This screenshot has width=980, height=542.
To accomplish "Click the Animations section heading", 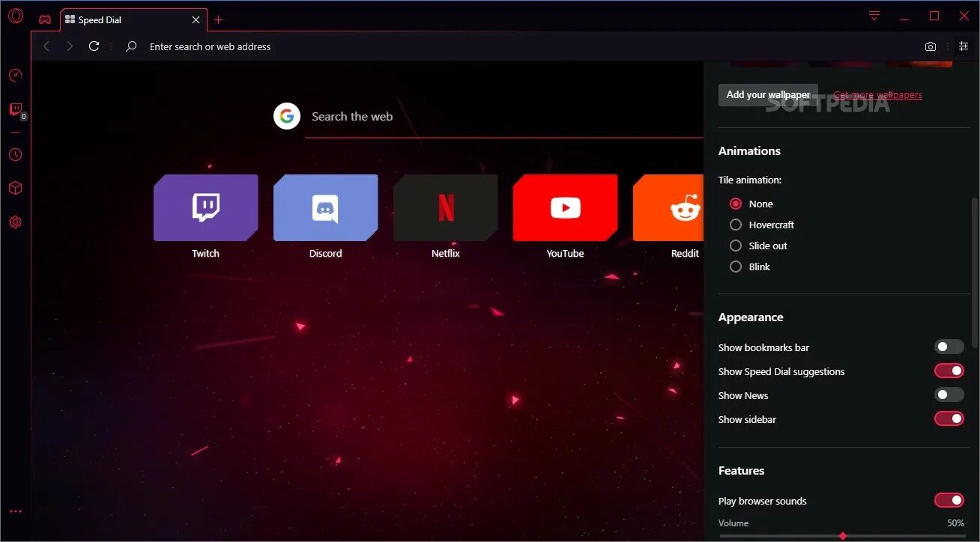I will click(749, 150).
